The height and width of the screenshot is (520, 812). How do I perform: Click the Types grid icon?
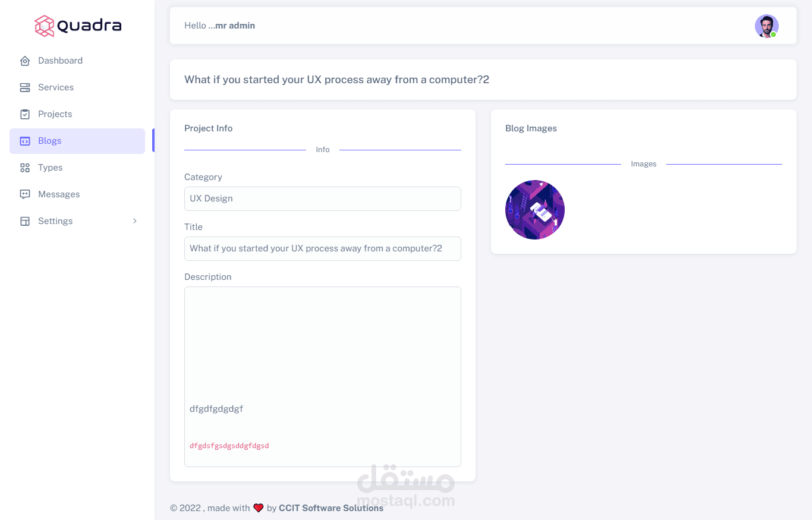click(x=25, y=168)
